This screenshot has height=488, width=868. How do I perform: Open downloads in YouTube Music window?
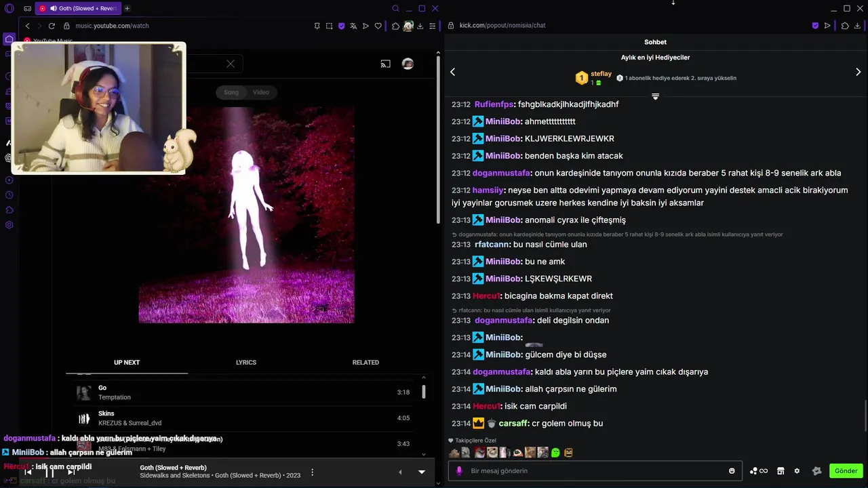(420, 26)
